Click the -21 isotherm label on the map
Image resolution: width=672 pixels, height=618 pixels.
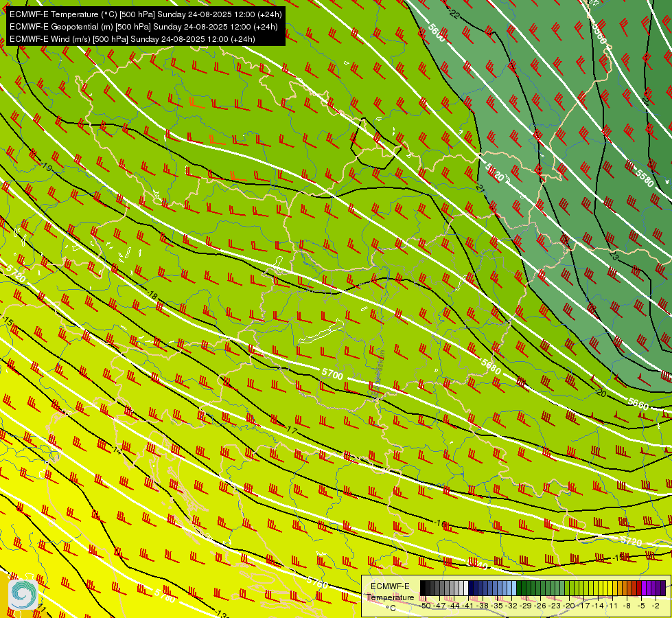pyautogui.click(x=480, y=188)
